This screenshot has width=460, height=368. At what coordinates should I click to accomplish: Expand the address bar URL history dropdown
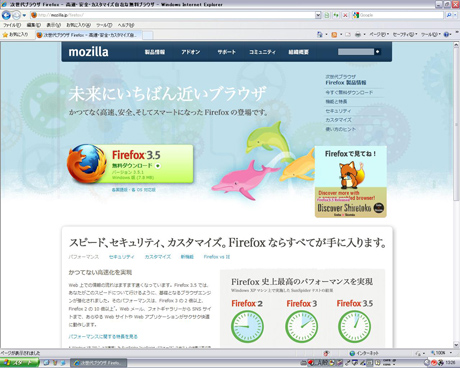[318, 15]
